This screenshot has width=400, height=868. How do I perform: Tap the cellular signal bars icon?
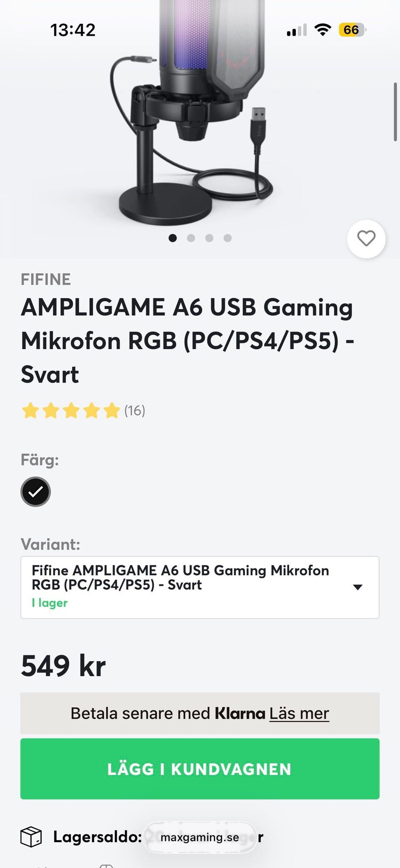pyautogui.click(x=297, y=30)
